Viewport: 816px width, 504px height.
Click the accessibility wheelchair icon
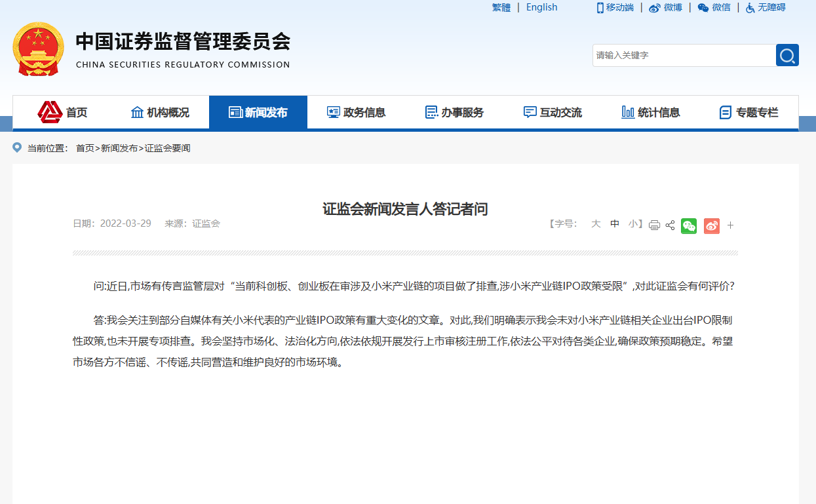coord(750,8)
